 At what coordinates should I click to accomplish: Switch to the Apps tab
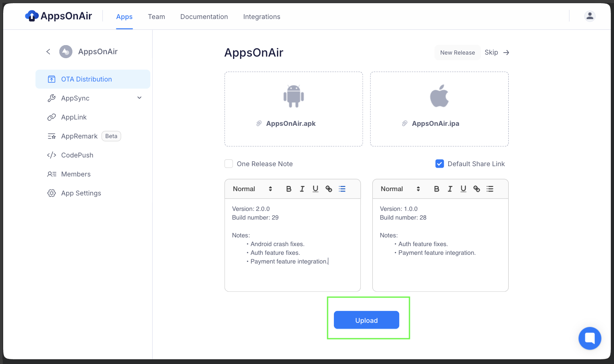tap(124, 17)
